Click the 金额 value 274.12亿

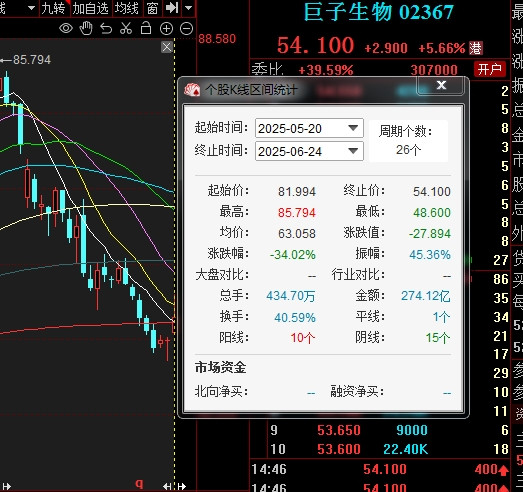426,296
